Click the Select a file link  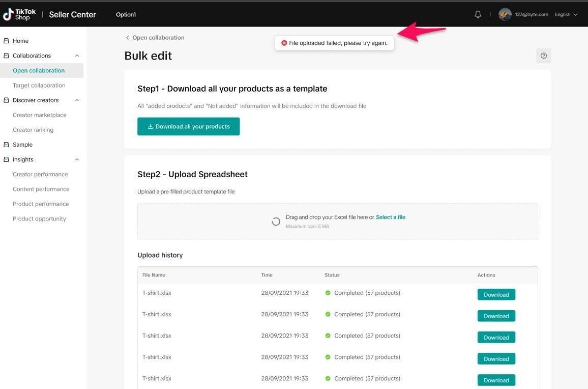(x=390, y=217)
